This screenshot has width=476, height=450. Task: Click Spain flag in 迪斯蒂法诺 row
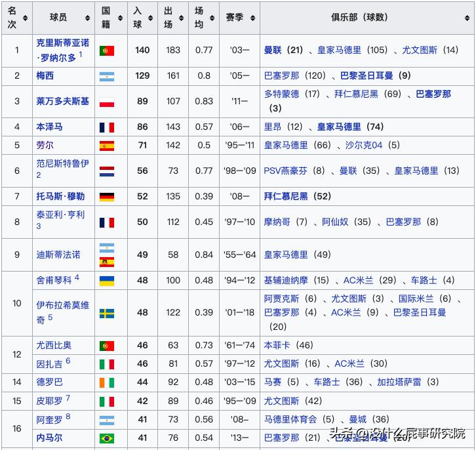click(x=107, y=262)
